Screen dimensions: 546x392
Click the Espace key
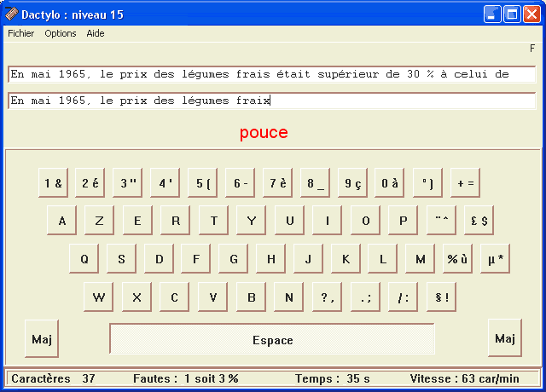point(272,339)
